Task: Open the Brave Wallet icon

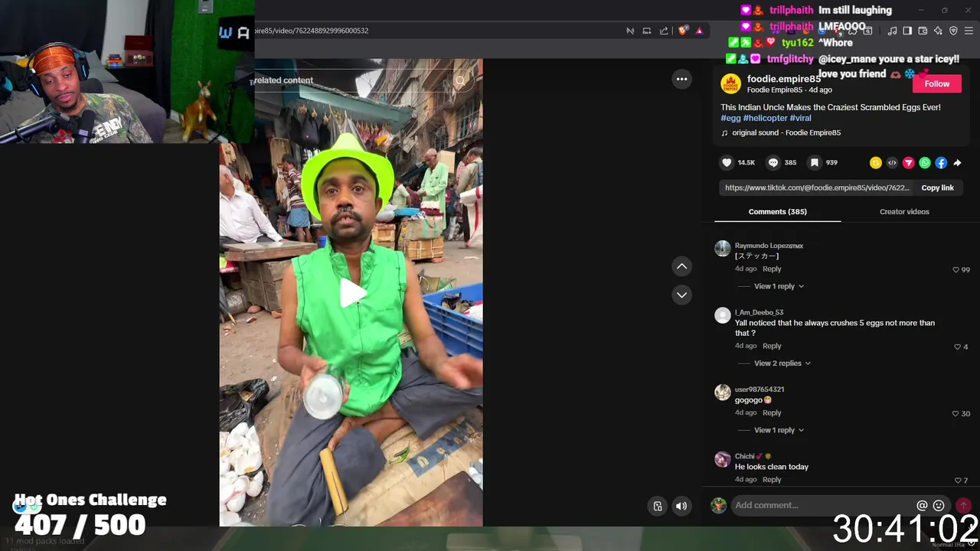Action: tap(923, 31)
